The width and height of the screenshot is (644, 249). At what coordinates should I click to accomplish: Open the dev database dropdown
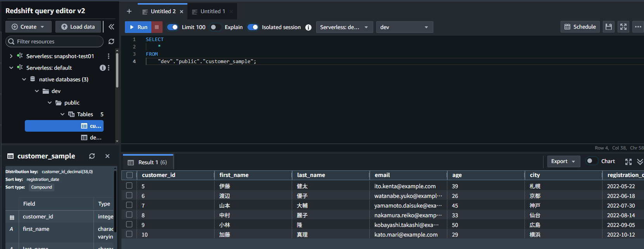pos(405,27)
